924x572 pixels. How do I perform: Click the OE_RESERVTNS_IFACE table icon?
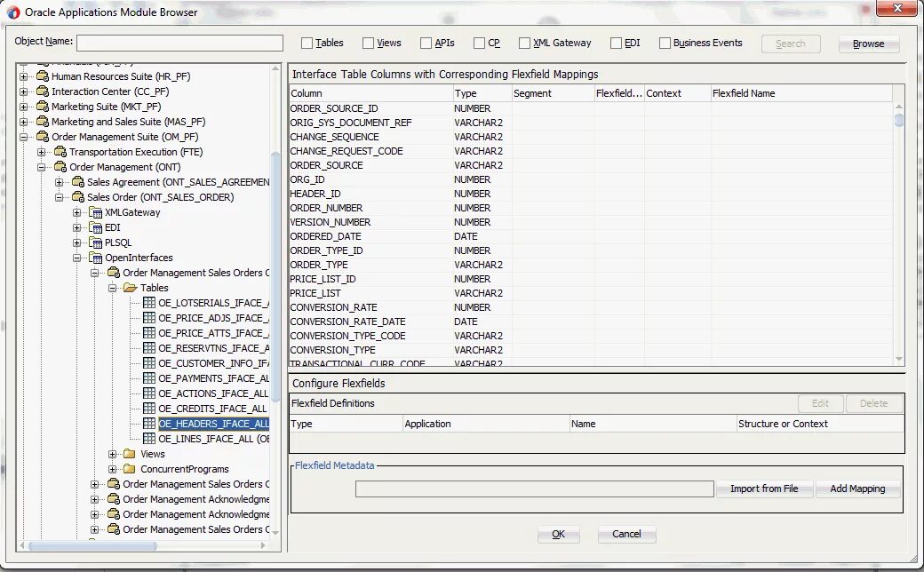149,348
